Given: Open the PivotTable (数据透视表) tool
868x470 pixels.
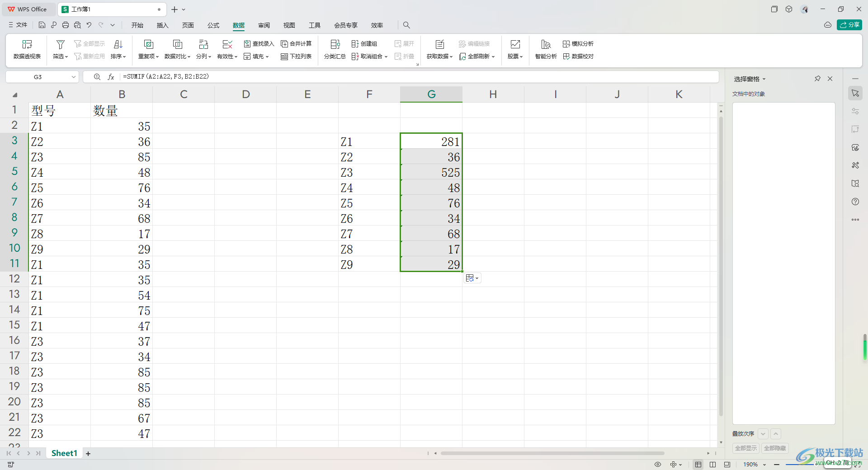Looking at the screenshot, I should [x=27, y=50].
